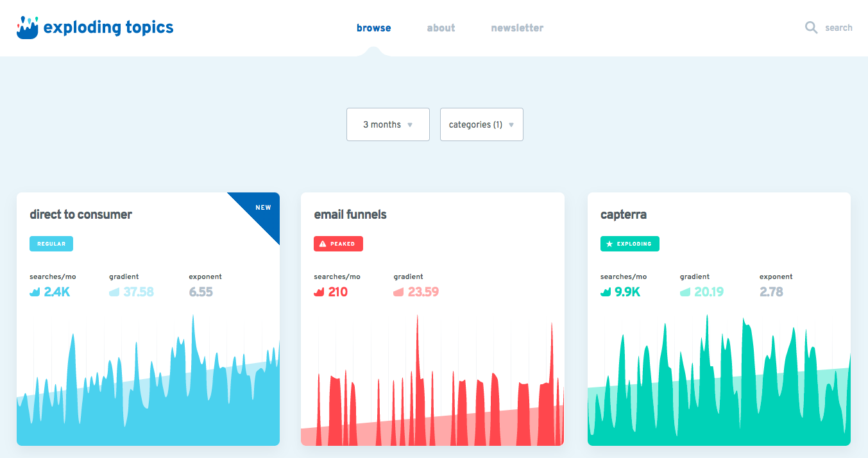This screenshot has width=868, height=458.
Task: Click gradient label in direct to consumer card
Action: [x=124, y=277]
